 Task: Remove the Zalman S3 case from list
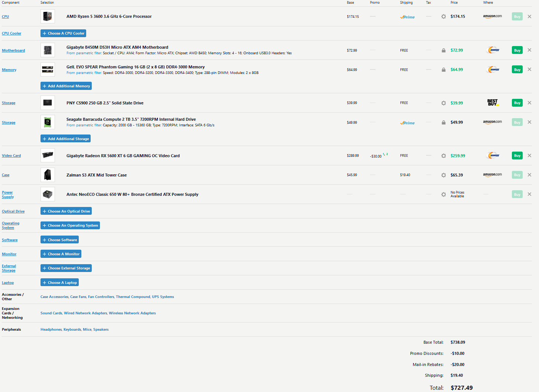pos(529,175)
